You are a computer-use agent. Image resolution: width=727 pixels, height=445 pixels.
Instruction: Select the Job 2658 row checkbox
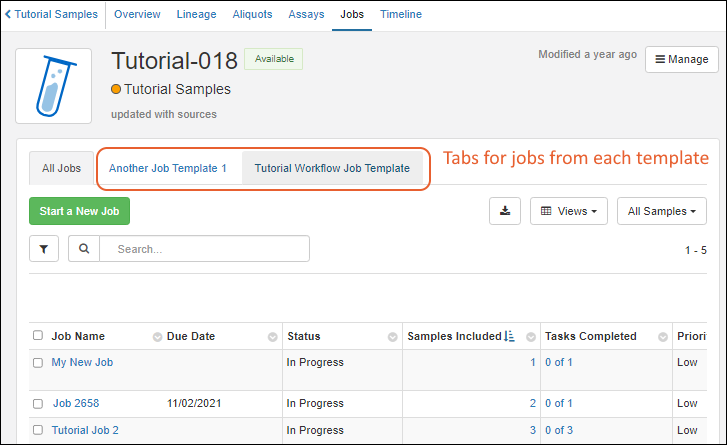point(38,404)
